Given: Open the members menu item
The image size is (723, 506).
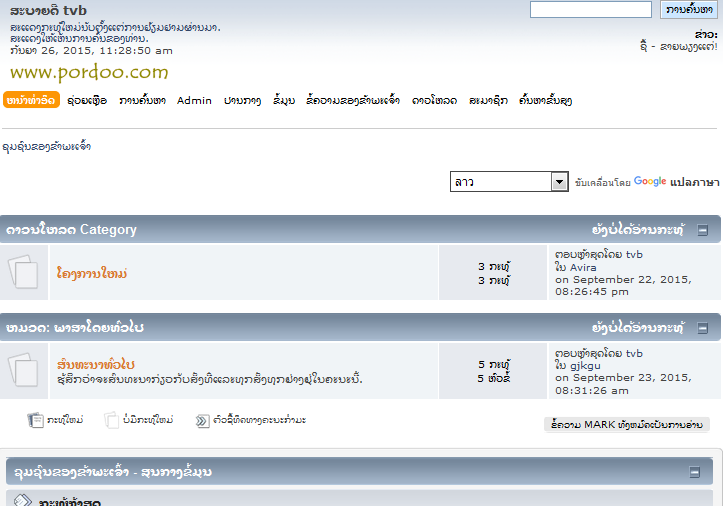Looking at the screenshot, I should coord(488,100).
